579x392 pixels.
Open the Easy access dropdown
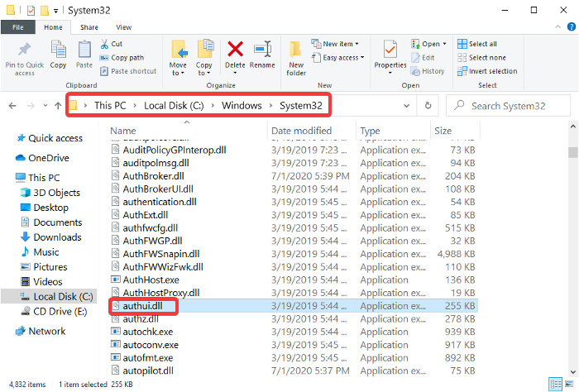point(337,58)
